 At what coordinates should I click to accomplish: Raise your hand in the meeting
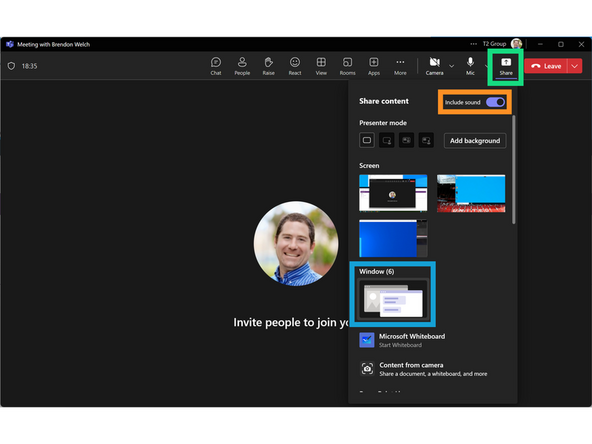point(268,66)
